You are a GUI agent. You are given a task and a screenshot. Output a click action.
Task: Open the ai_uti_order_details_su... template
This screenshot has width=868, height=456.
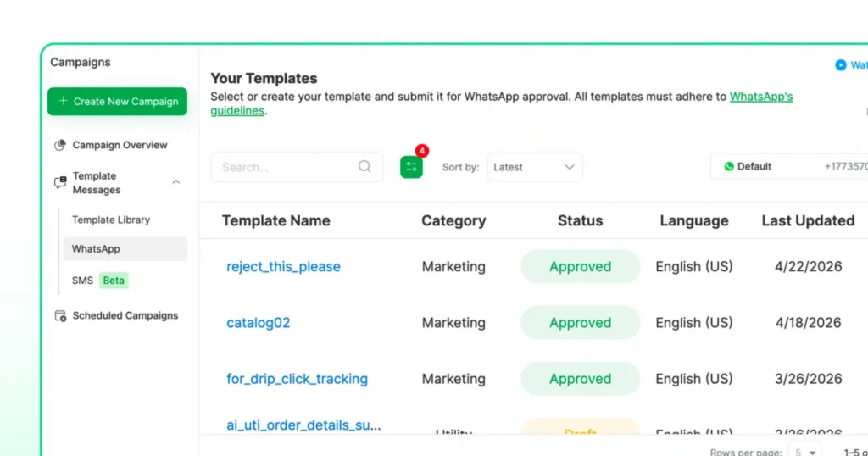(x=303, y=425)
